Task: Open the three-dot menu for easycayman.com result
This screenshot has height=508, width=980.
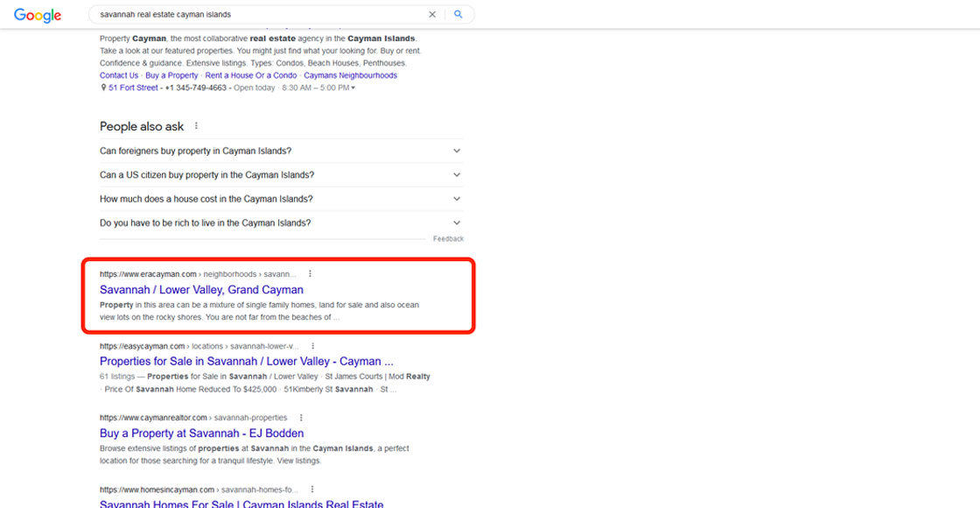Action: (x=312, y=346)
